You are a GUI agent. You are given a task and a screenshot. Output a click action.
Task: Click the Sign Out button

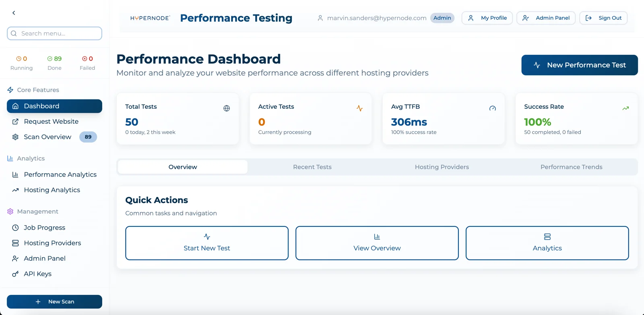pos(603,18)
